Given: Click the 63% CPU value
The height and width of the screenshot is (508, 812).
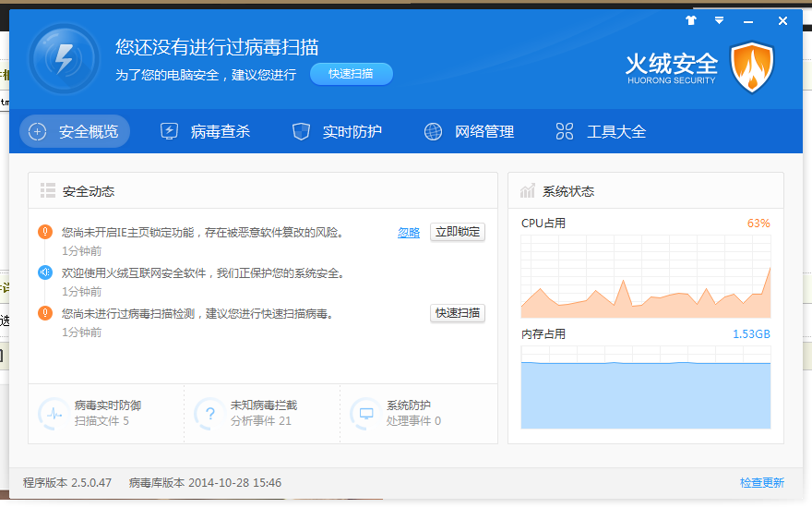Looking at the screenshot, I should point(758,224).
